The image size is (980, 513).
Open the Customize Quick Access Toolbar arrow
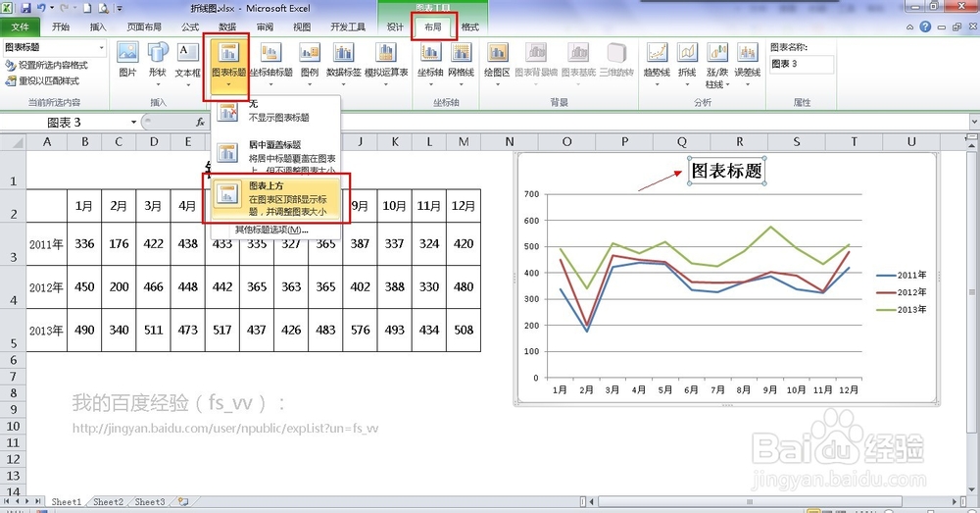pos(120,9)
